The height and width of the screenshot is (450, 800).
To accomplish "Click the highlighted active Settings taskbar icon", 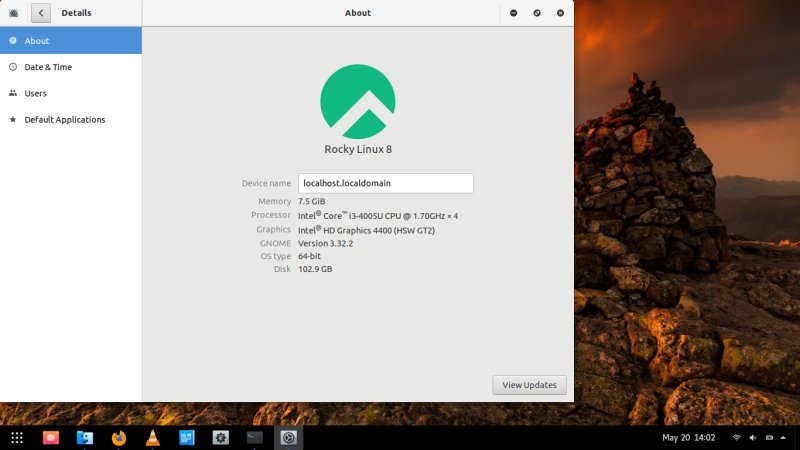I will 289,437.
